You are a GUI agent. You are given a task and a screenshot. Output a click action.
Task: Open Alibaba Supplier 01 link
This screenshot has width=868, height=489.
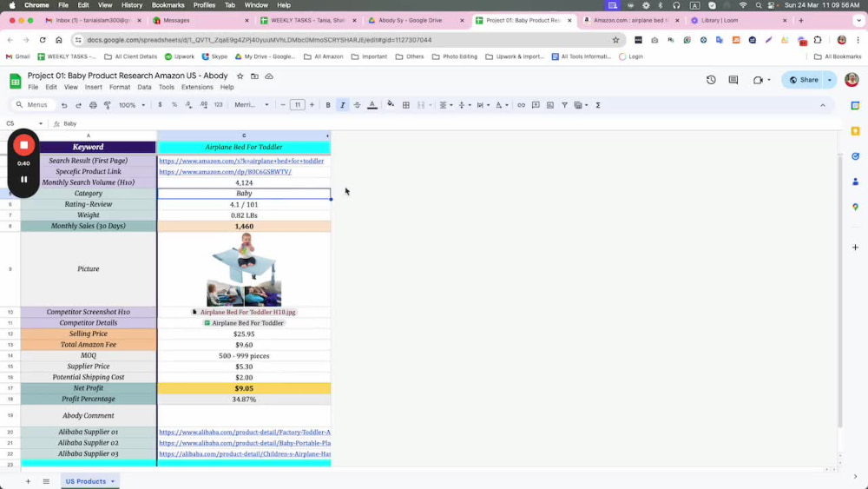point(245,432)
